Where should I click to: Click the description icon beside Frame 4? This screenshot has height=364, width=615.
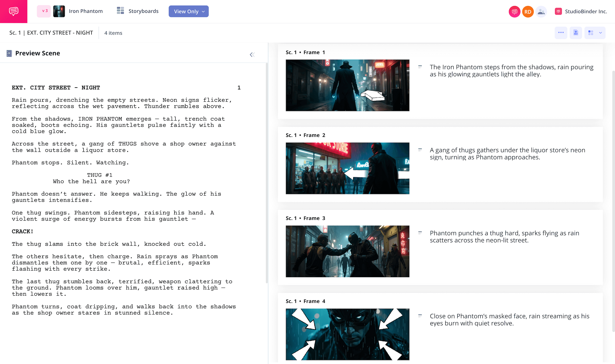[420, 316]
